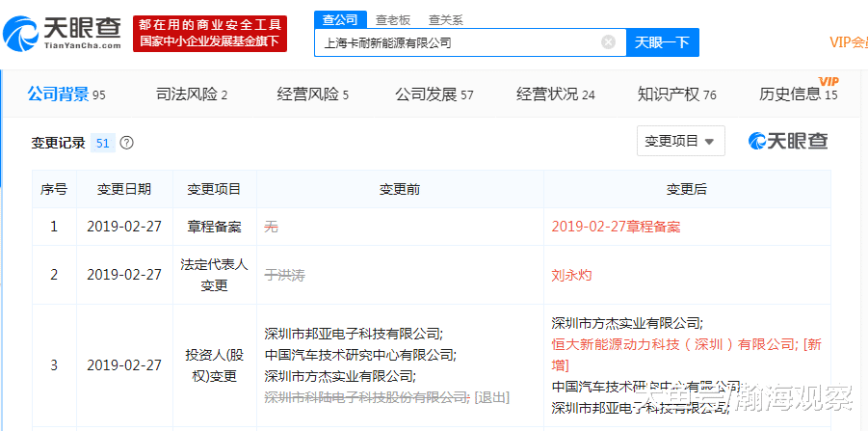868x431 pixels.
Task: Click 中国汽车技术研究中心有限公司 in 变更前 column
Action: pos(358,355)
